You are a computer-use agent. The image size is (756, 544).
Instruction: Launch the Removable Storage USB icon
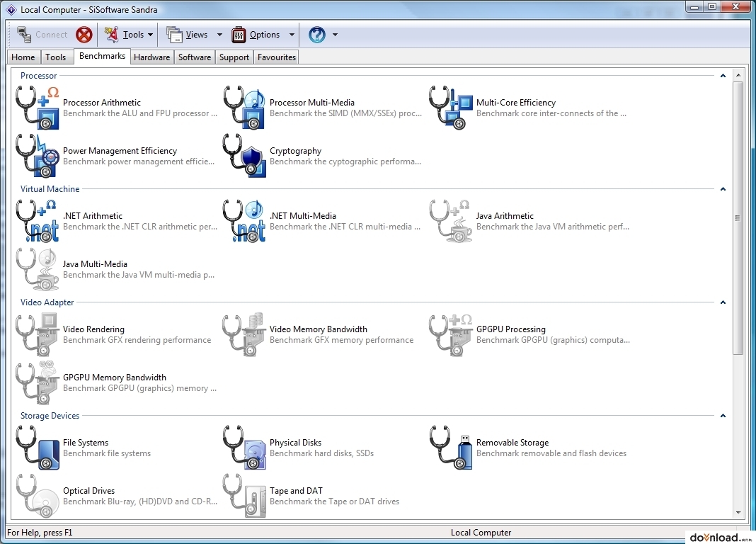click(451, 448)
